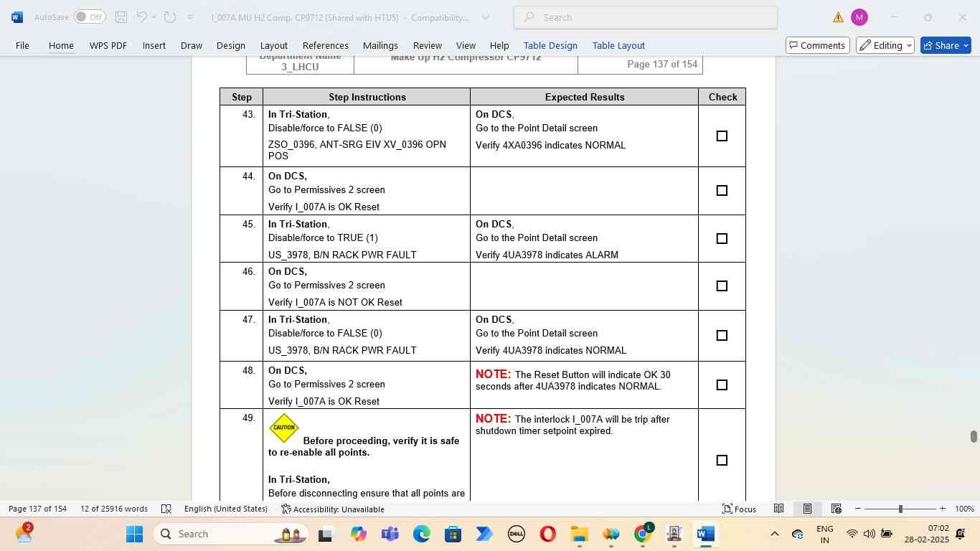Open the account profile avatar M
The width and height of the screenshot is (980, 551).
(859, 17)
